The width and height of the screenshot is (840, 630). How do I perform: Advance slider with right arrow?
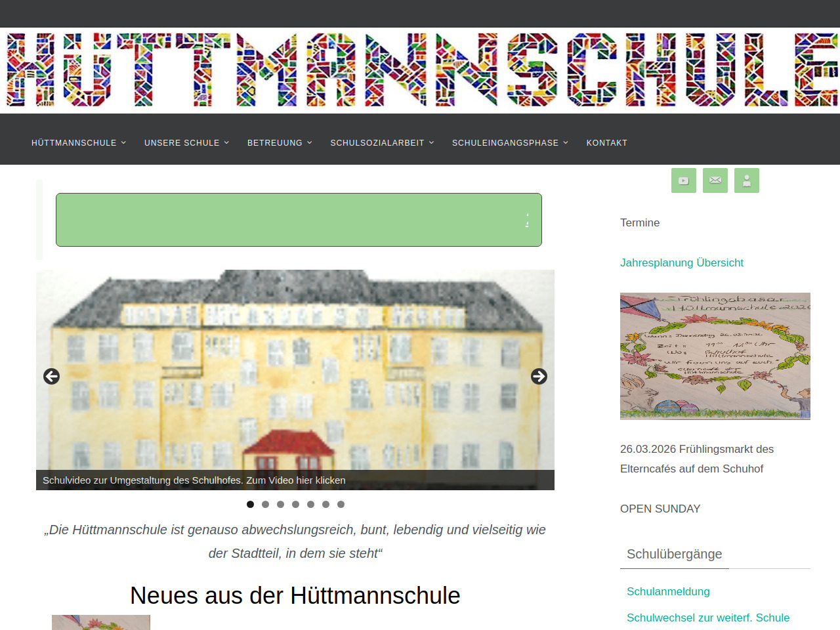click(x=539, y=376)
